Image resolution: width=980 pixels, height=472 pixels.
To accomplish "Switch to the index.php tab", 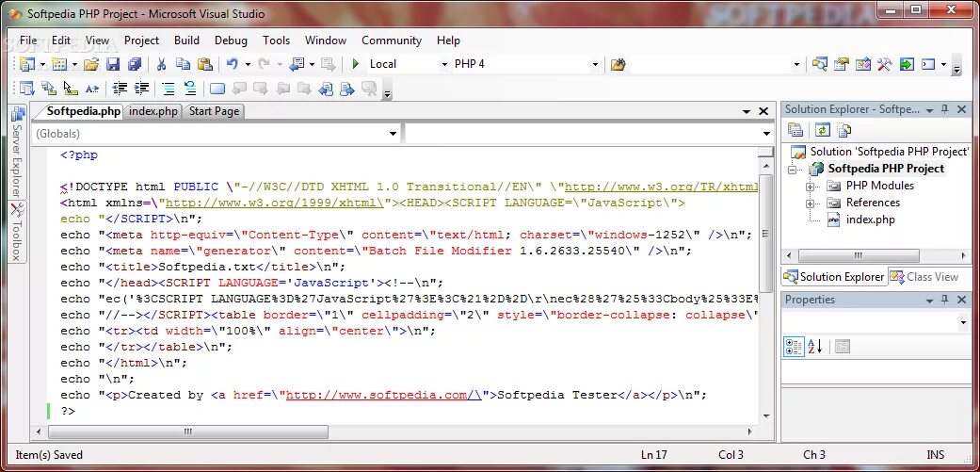I will pyautogui.click(x=153, y=111).
